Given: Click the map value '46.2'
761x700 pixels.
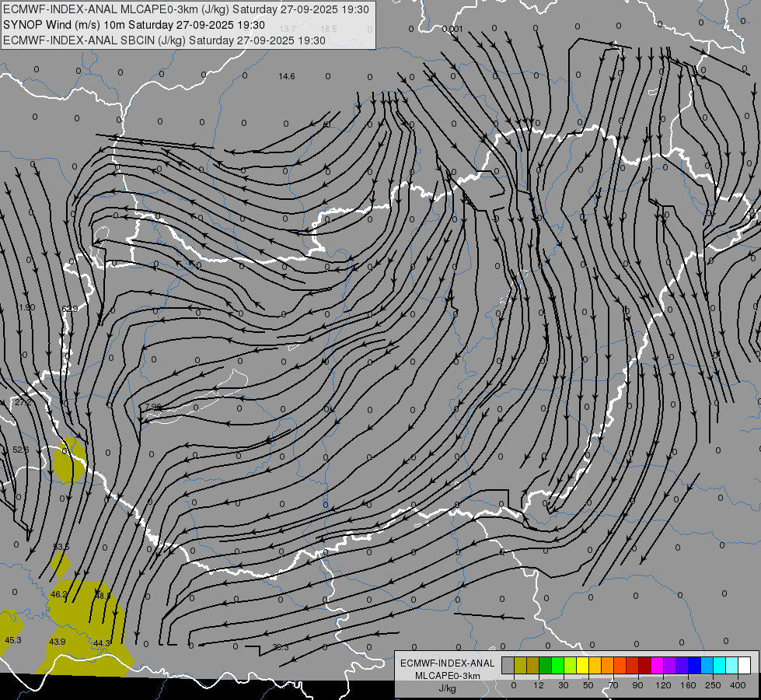Looking at the screenshot, I should point(59,594).
